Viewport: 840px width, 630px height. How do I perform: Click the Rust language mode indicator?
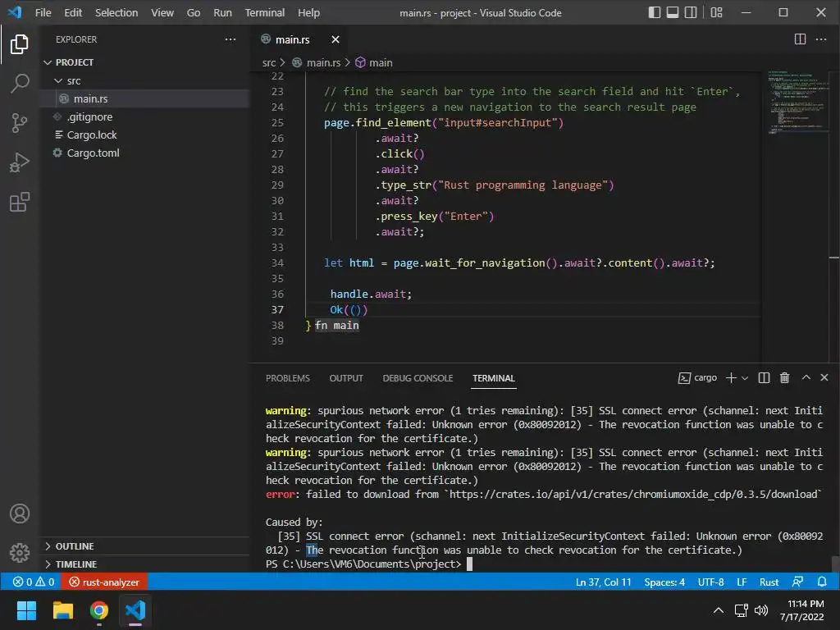tap(769, 582)
